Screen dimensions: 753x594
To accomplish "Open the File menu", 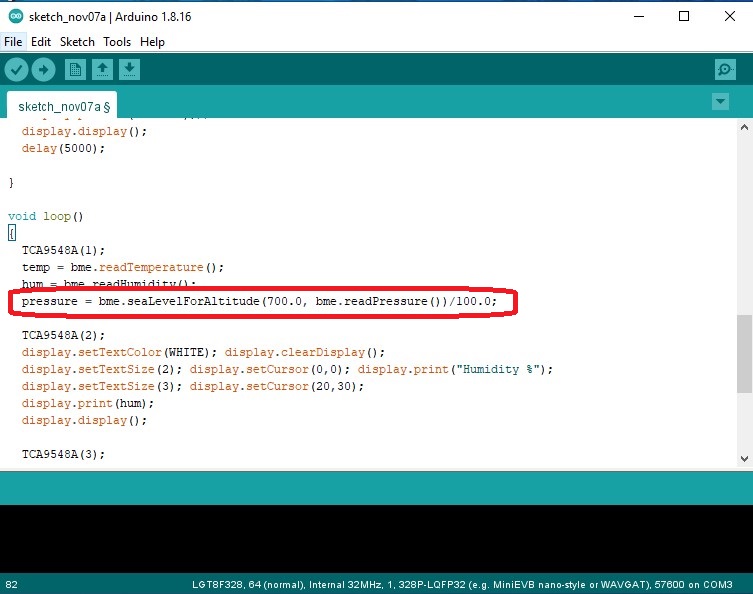I will pyautogui.click(x=13, y=42).
